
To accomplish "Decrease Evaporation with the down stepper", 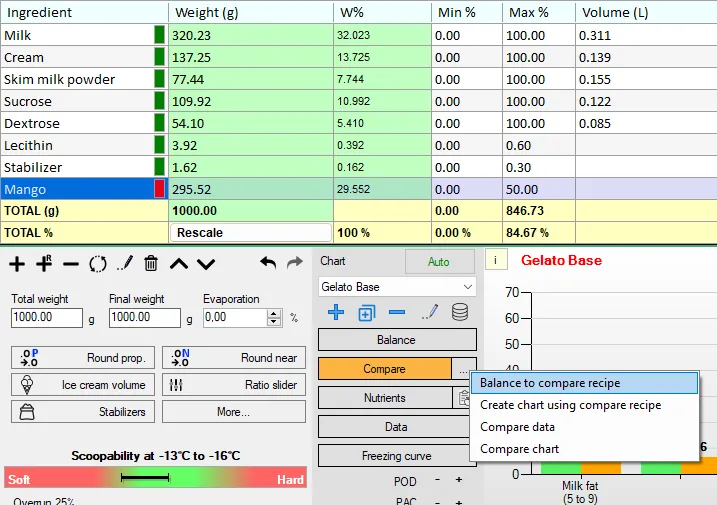I will click(x=274, y=322).
